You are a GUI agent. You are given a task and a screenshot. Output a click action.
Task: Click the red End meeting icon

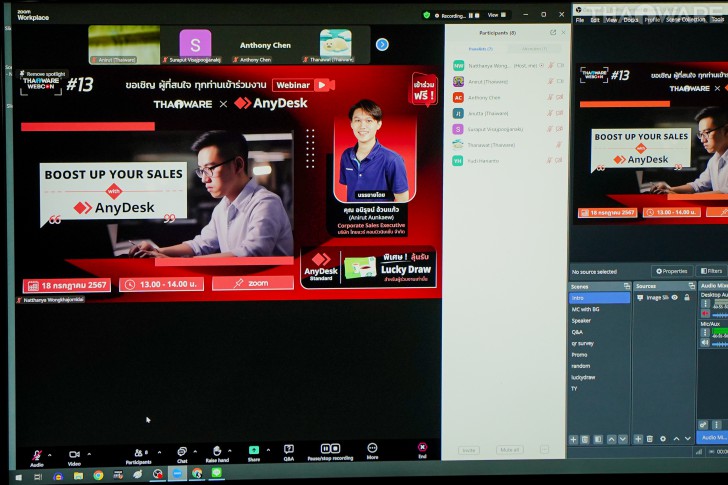point(422,447)
